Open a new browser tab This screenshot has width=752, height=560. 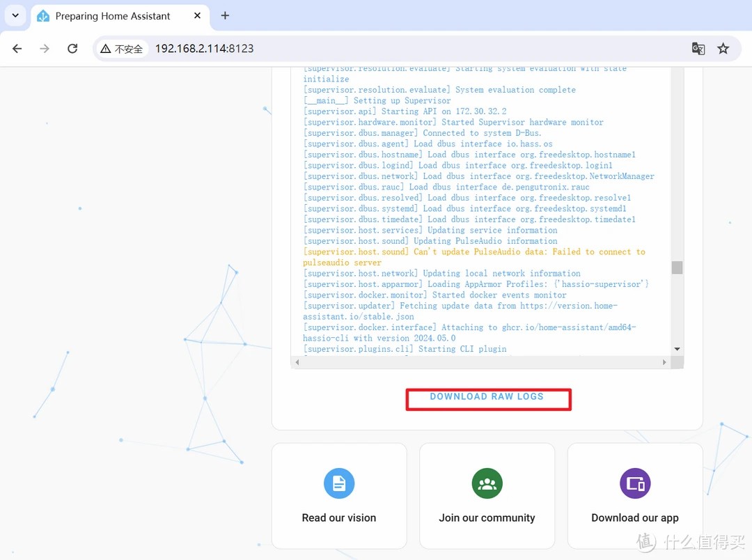point(225,15)
